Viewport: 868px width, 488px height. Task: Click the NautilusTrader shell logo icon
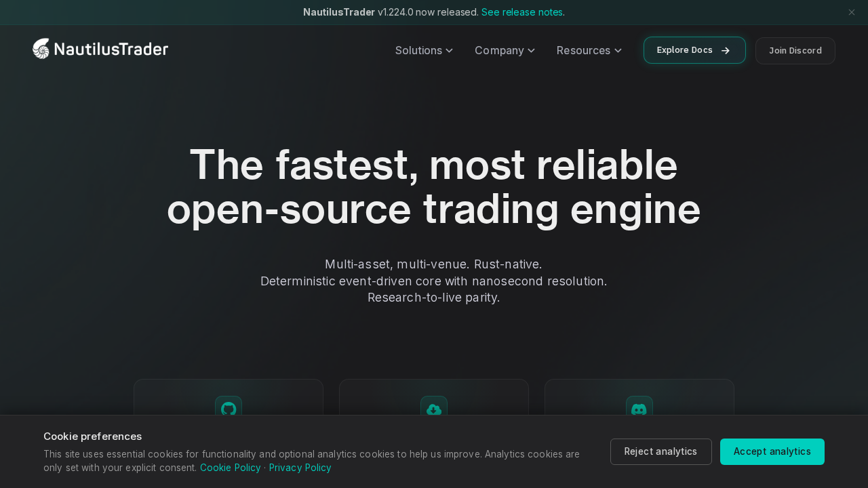point(41,49)
